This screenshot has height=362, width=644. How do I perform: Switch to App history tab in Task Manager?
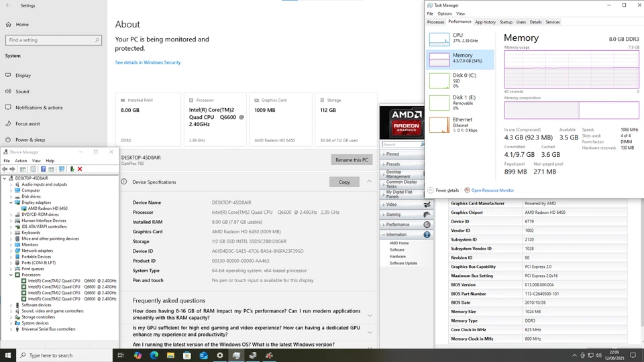485,22
